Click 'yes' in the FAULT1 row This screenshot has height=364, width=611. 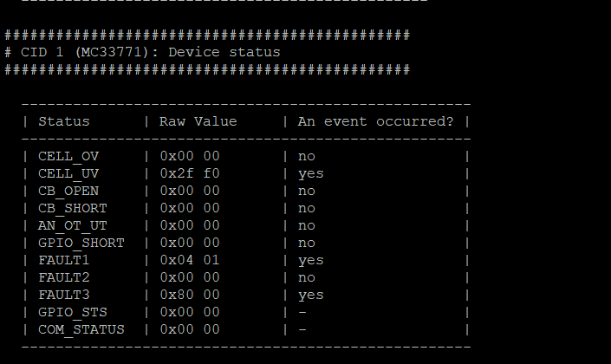[311, 261]
